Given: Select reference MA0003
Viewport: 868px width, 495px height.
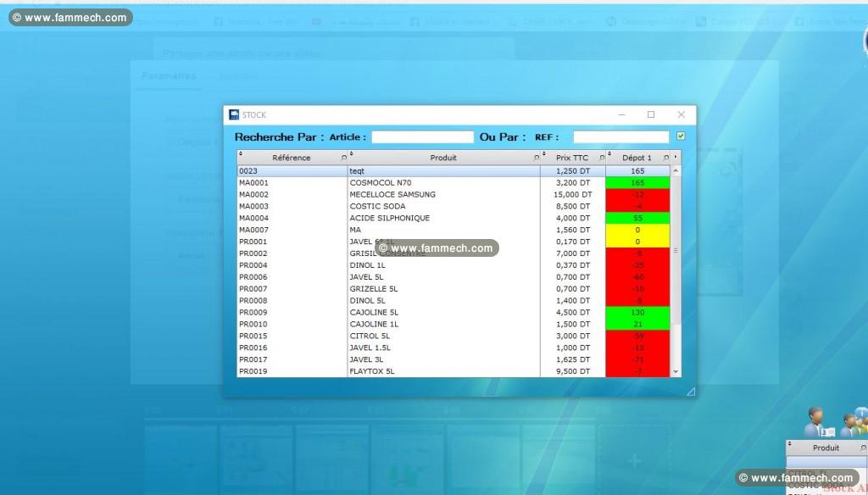Looking at the screenshot, I should click(x=253, y=206).
